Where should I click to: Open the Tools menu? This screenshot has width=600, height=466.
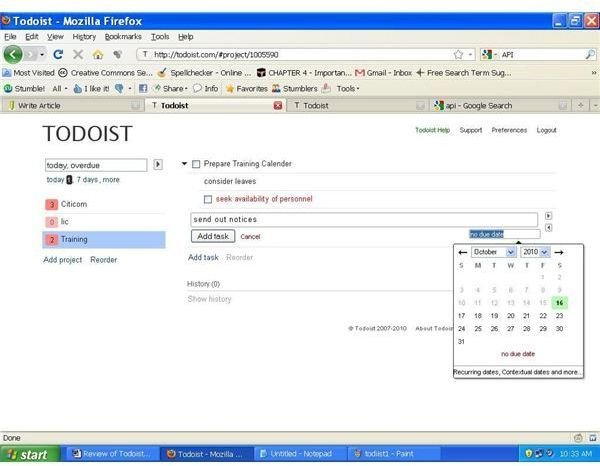[x=160, y=37]
